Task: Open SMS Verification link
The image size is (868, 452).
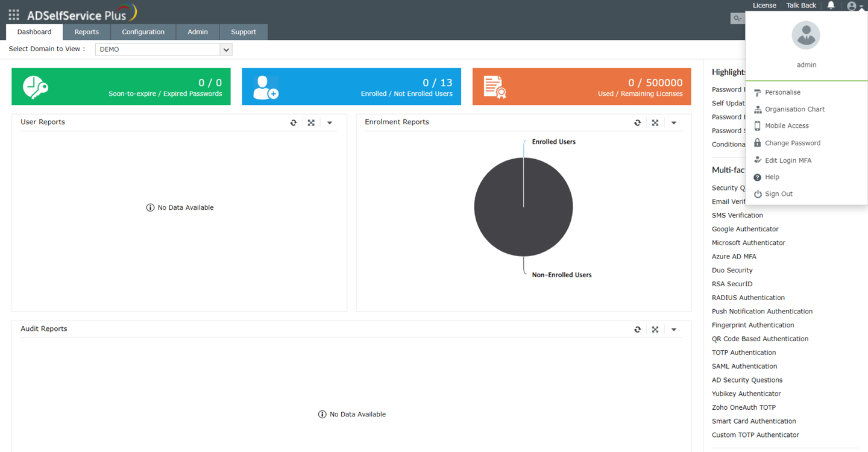Action: pyautogui.click(x=737, y=215)
